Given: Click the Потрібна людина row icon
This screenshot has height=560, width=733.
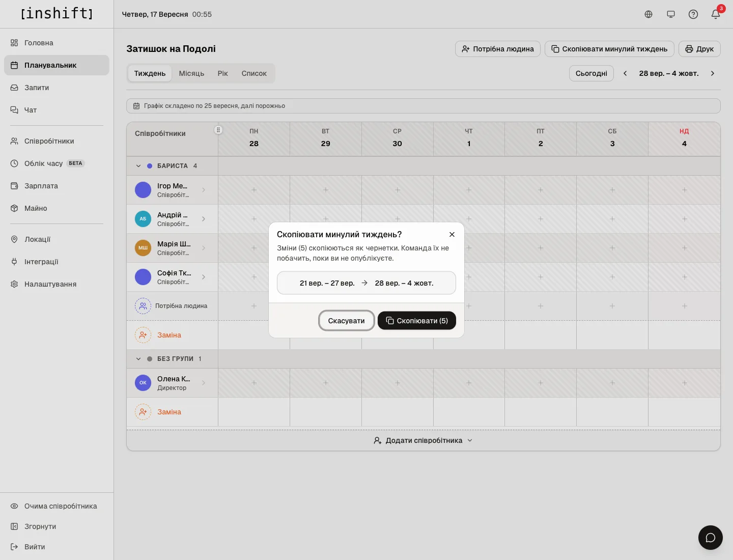Looking at the screenshot, I should [x=143, y=306].
